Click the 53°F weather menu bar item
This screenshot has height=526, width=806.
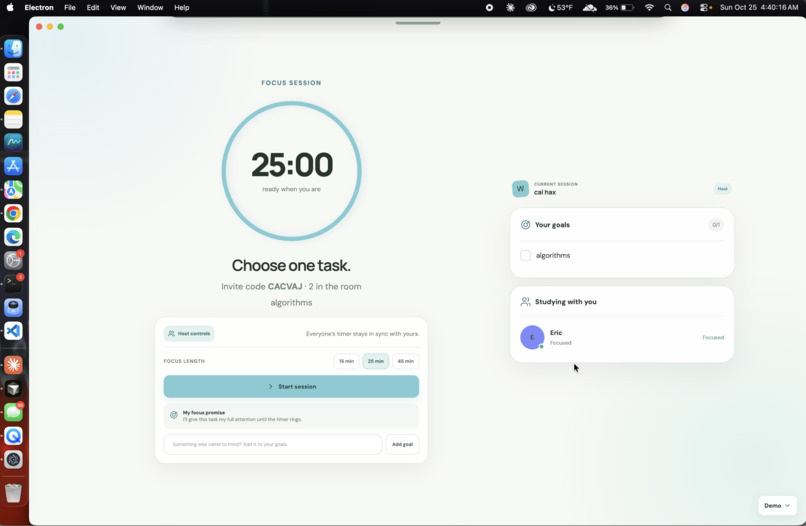pos(560,8)
